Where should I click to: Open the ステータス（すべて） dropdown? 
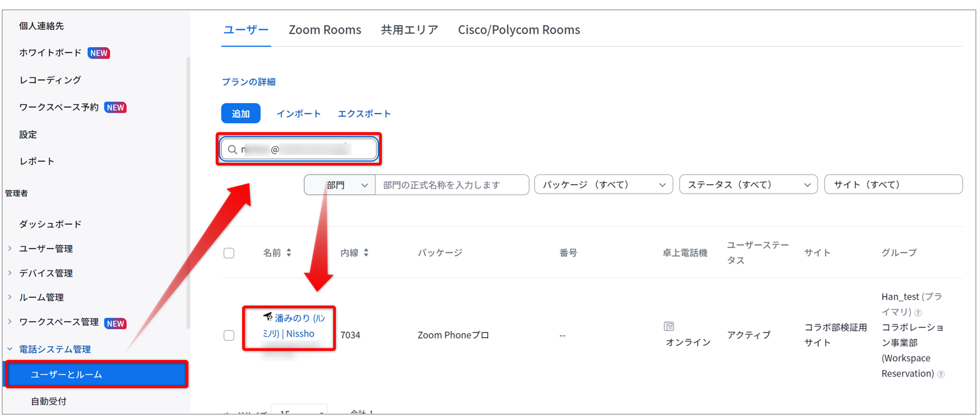click(x=748, y=184)
